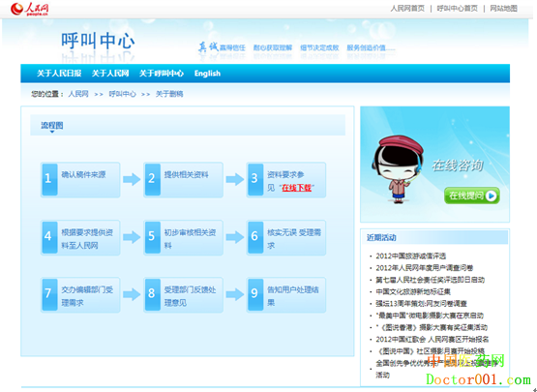
Task: Open the 关于人民日报 menu item
Action: [59, 74]
